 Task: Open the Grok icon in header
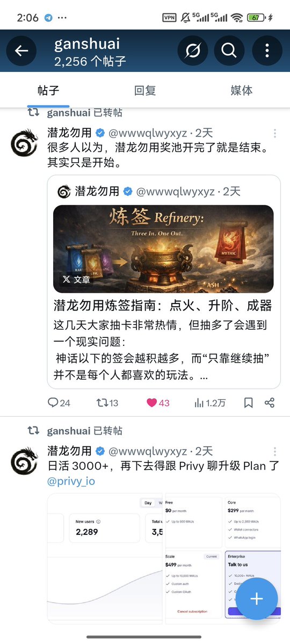point(193,51)
